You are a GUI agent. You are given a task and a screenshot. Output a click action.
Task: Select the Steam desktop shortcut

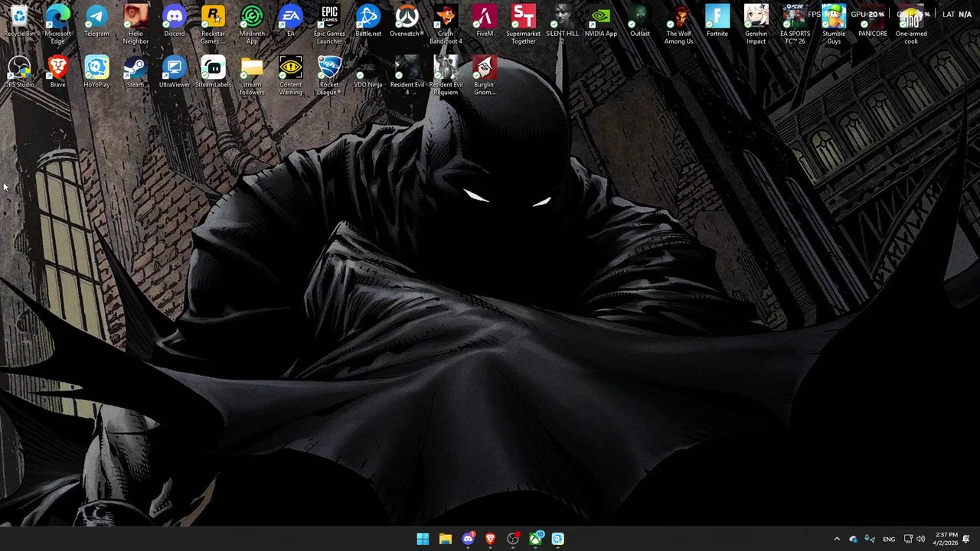click(136, 73)
